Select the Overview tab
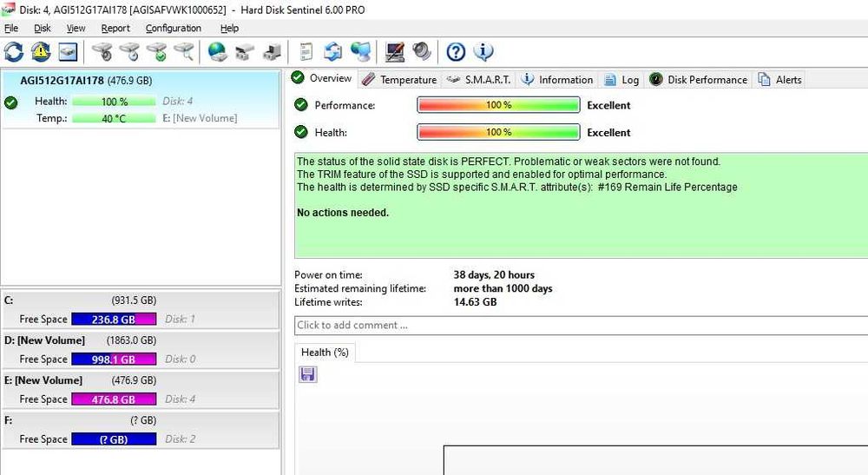The width and height of the screenshot is (868, 475). click(x=323, y=78)
